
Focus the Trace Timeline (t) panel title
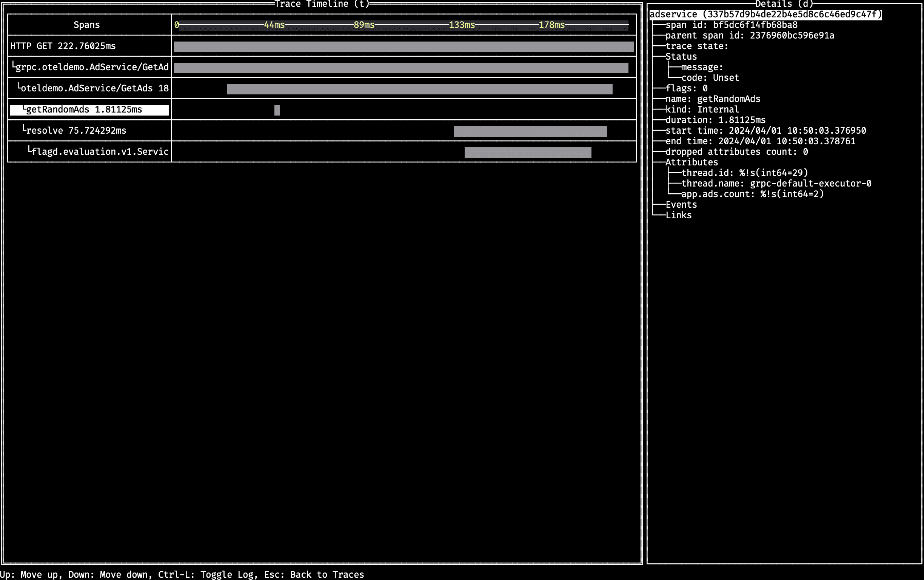point(322,4)
